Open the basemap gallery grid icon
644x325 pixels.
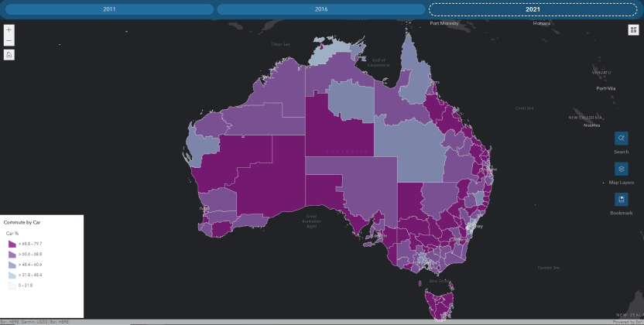tap(633, 29)
